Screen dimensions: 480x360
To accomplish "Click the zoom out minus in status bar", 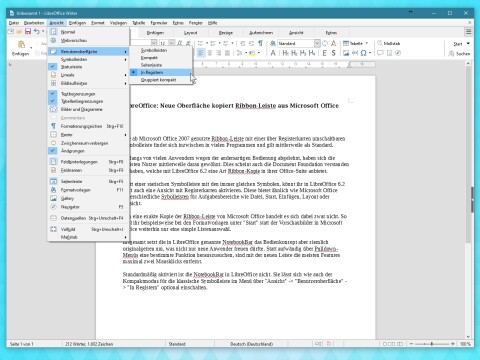I will pos(411,344).
